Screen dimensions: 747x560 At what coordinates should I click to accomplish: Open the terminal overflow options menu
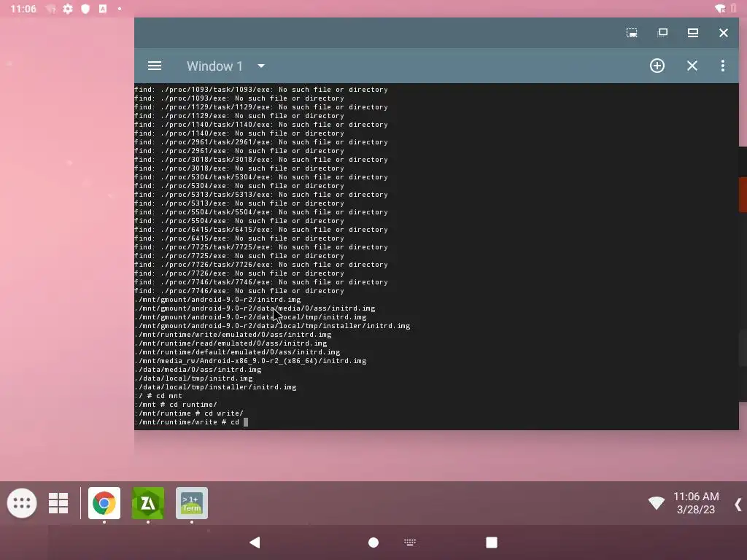coord(723,66)
